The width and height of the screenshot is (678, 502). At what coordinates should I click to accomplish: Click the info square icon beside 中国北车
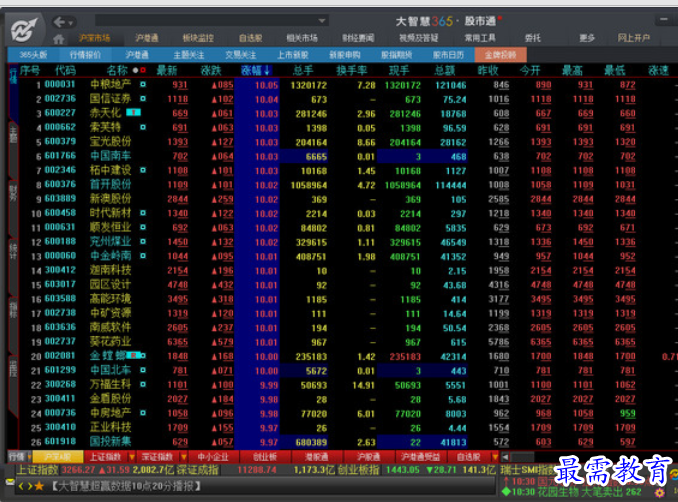coord(143,370)
